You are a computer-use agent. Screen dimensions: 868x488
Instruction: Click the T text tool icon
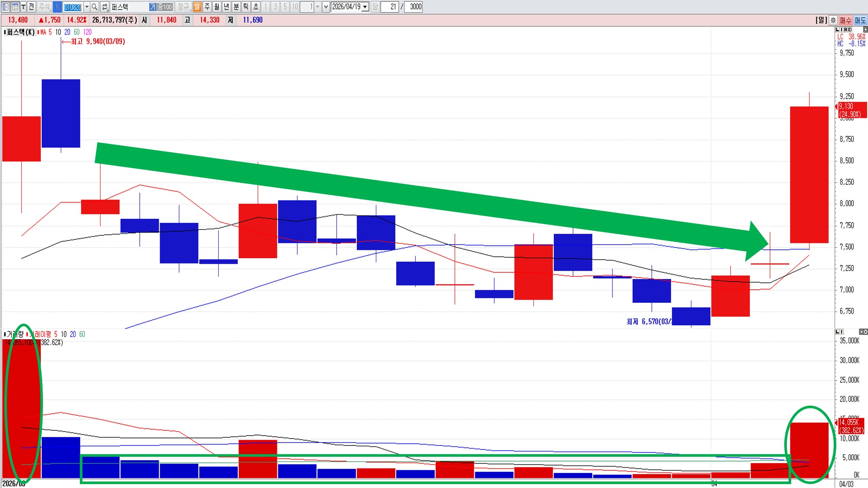23,7
